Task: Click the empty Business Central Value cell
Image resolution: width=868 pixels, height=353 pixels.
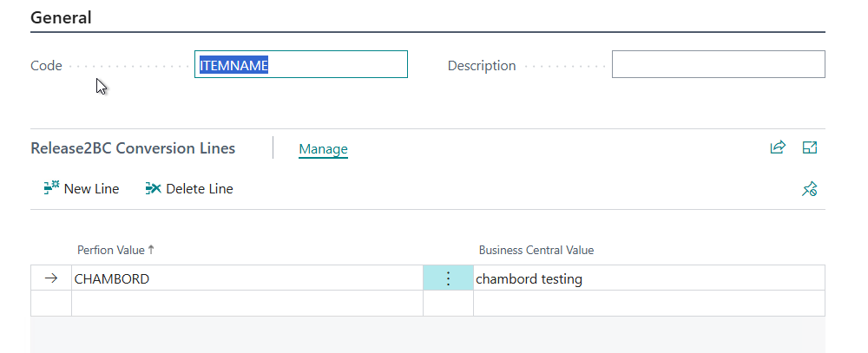Action: (649, 304)
